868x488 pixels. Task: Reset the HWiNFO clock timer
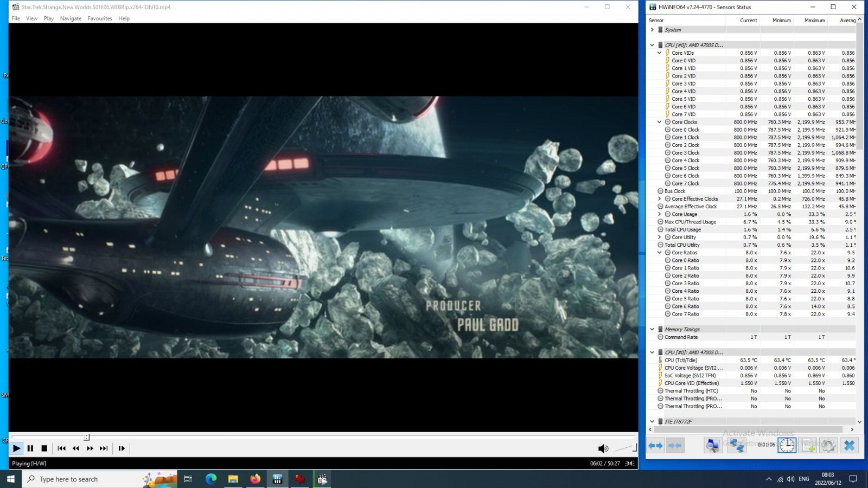tap(787, 446)
